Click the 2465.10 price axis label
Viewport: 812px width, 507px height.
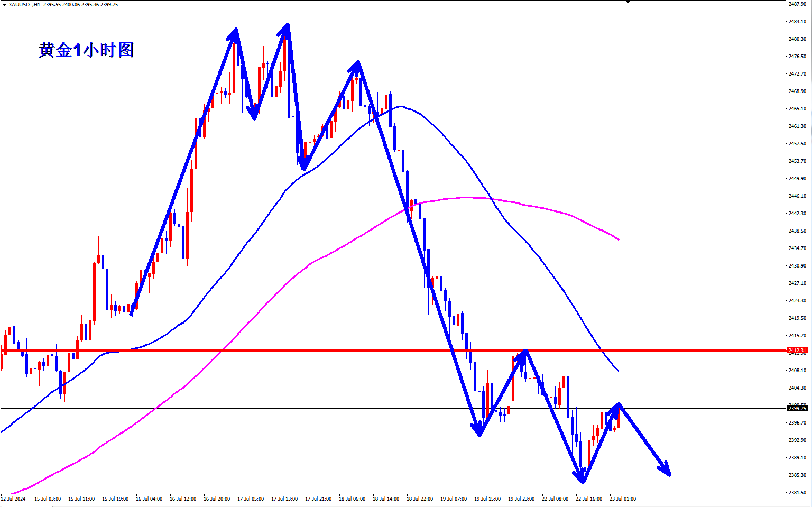pyautogui.click(x=797, y=109)
